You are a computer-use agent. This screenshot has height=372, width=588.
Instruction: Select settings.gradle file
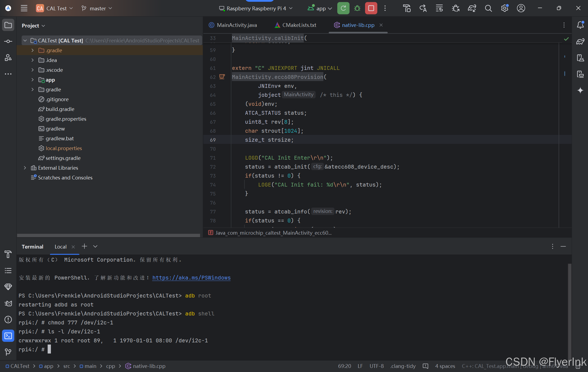point(63,158)
